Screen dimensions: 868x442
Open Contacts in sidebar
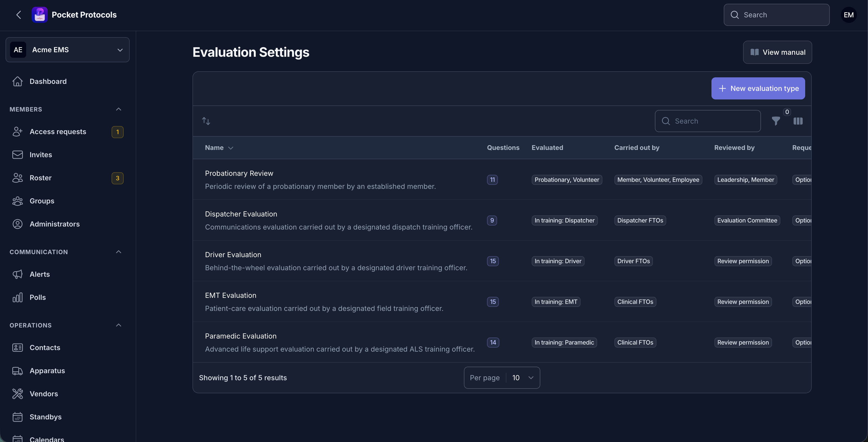pos(67,348)
